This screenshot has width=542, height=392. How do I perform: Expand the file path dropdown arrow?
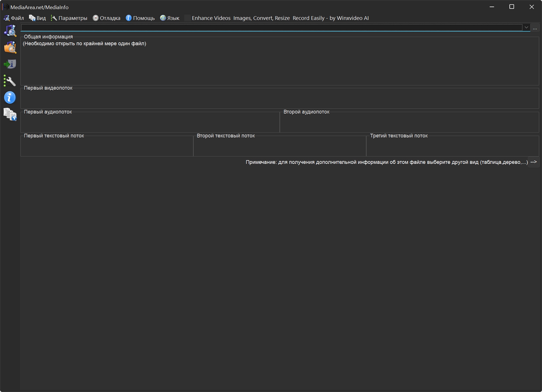526,28
